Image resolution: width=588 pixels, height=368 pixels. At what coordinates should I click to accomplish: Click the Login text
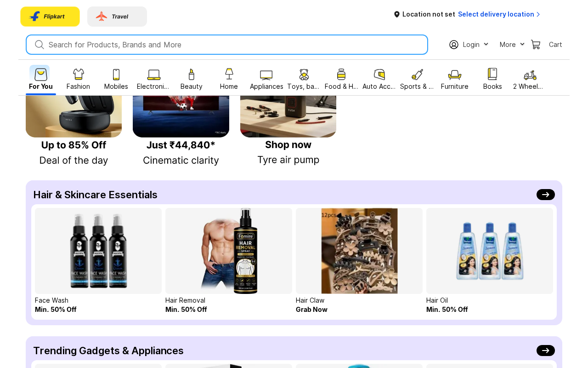(471, 45)
